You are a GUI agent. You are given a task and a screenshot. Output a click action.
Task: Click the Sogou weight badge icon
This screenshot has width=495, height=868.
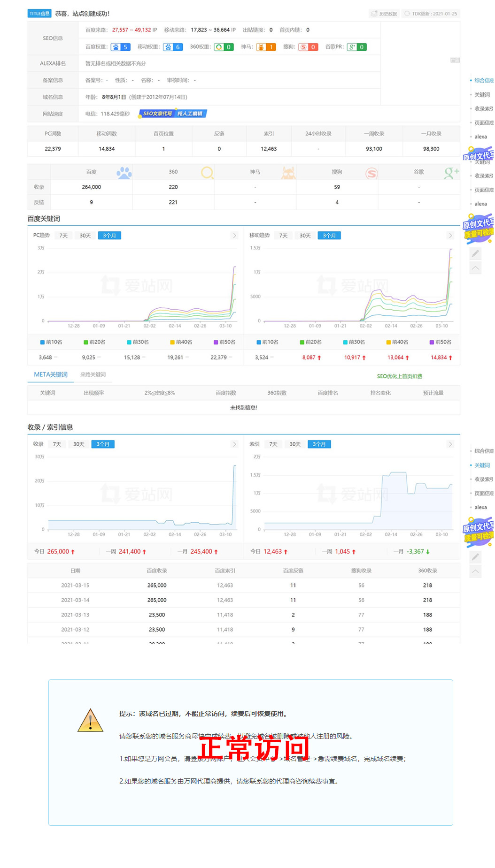point(303,47)
